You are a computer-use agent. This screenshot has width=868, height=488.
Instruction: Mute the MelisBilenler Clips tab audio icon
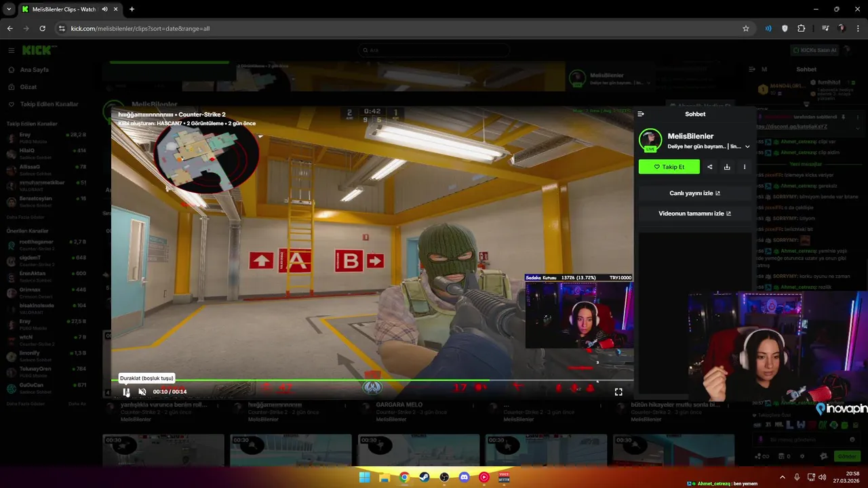click(x=104, y=9)
